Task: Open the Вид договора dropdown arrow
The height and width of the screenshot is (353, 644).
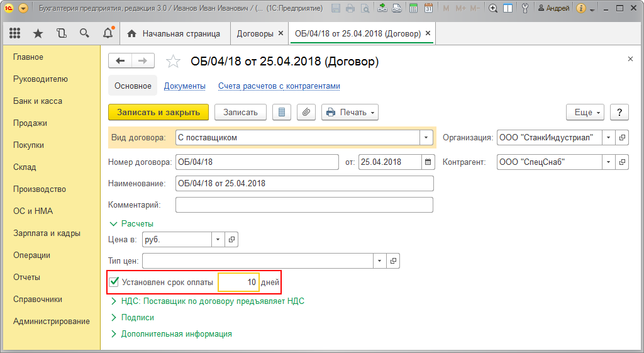Action: [426, 138]
